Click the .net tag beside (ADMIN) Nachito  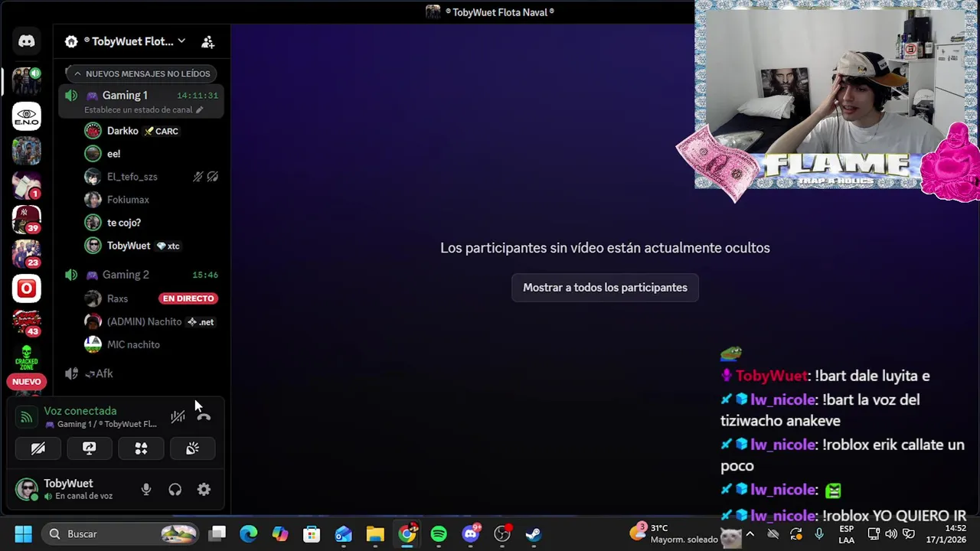(201, 322)
